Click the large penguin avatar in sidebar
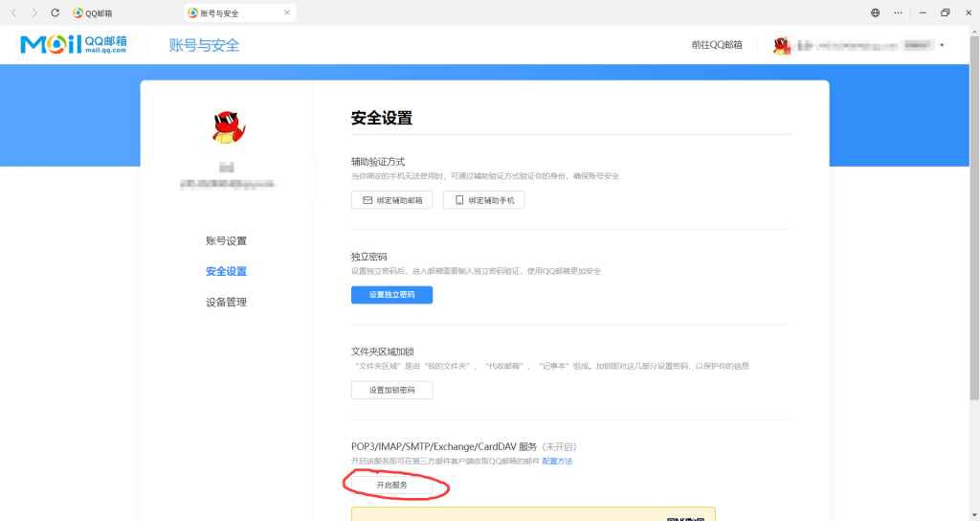This screenshot has height=521, width=980. pos(227,127)
